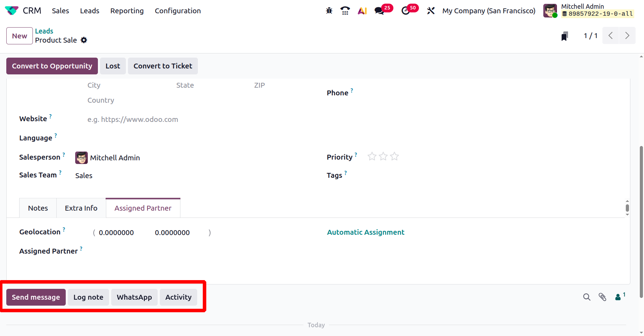Open the AI assistant icon

tap(362, 11)
